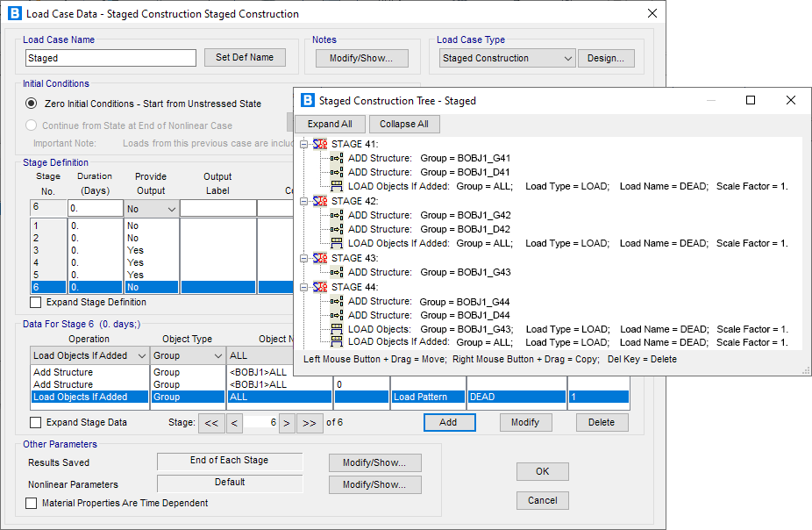812x530 pixels.
Task: Open the Load Case Type dropdown
Action: (x=566, y=59)
